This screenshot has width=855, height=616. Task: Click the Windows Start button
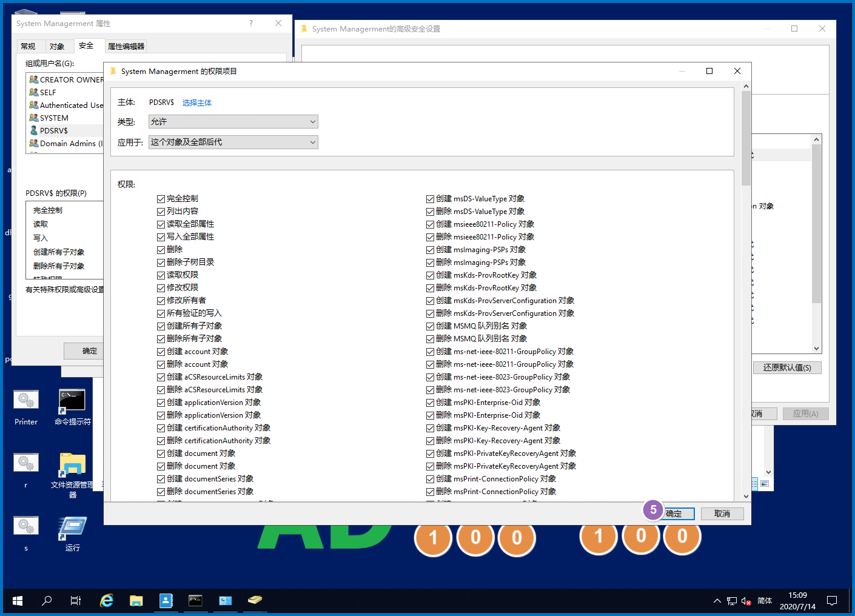click(x=18, y=601)
